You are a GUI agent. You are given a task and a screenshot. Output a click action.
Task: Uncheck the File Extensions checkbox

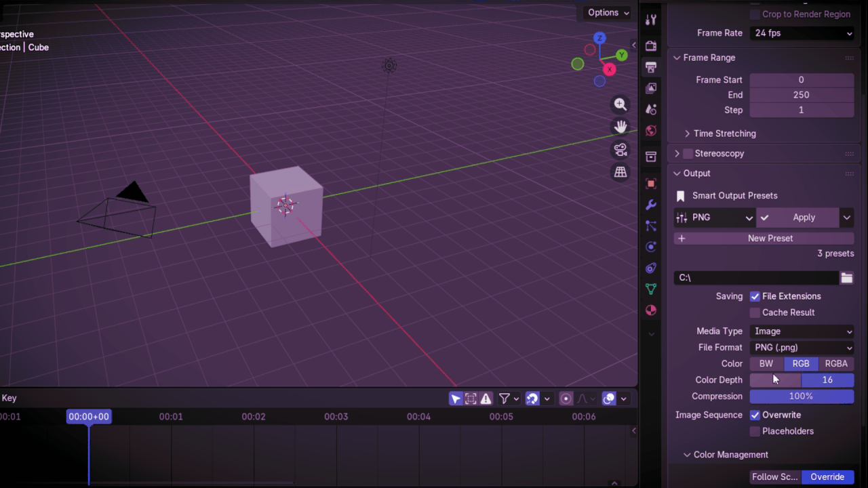tap(755, 296)
